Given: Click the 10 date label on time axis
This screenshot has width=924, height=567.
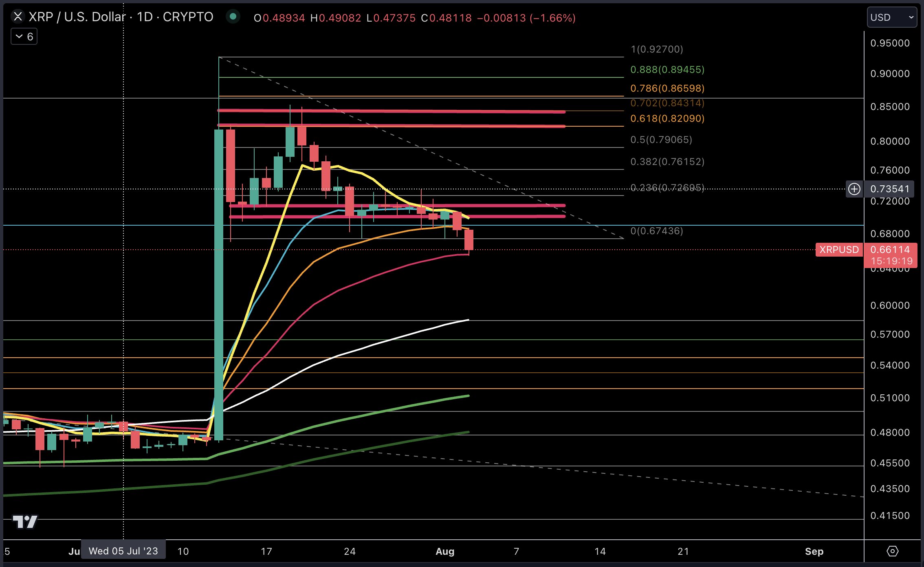Looking at the screenshot, I should [x=183, y=551].
